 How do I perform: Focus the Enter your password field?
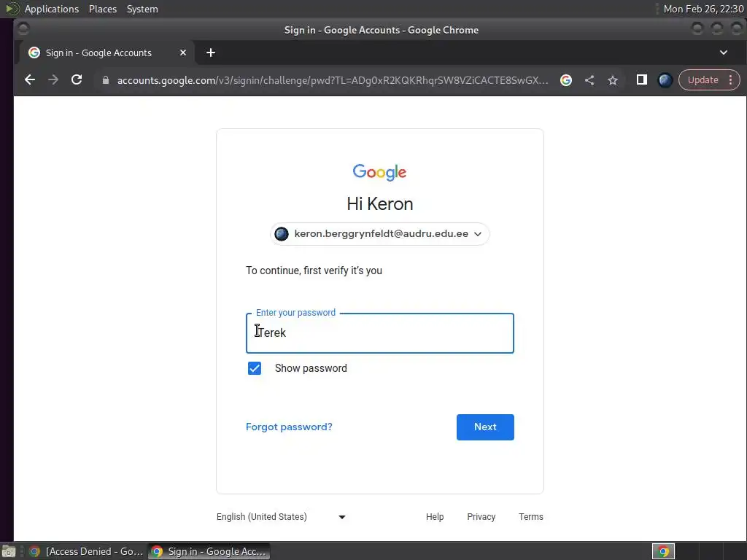379,332
